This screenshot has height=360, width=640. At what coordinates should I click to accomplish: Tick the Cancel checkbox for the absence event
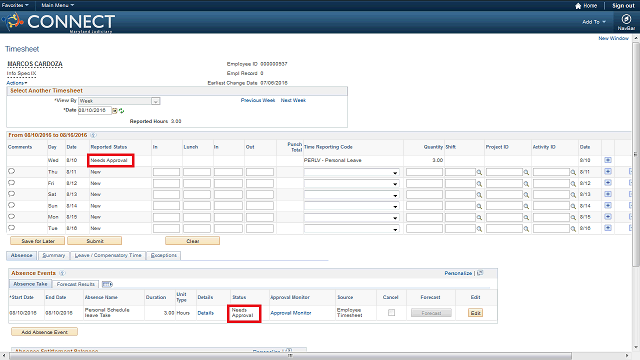(391, 313)
